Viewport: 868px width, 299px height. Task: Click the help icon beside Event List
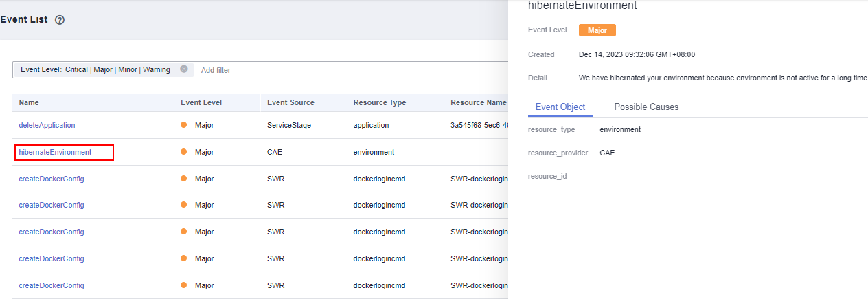tap(60, 20)
